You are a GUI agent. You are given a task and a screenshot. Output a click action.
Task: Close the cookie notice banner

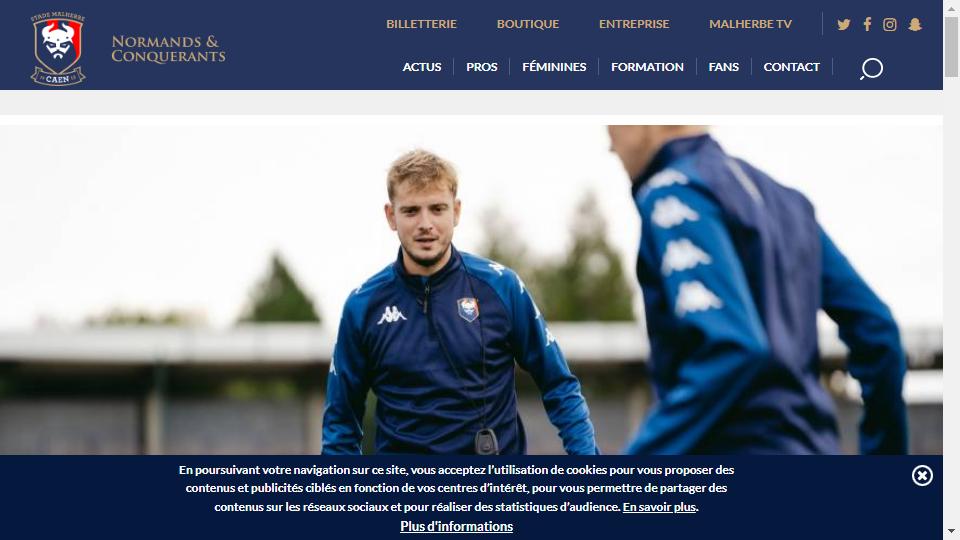pyautogui.click(x=922, y=476)
